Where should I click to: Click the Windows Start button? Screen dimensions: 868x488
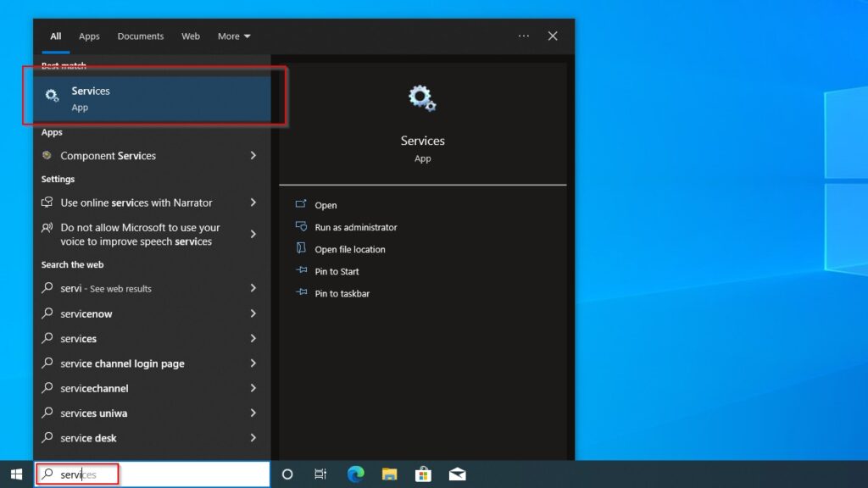coord(17,474)
